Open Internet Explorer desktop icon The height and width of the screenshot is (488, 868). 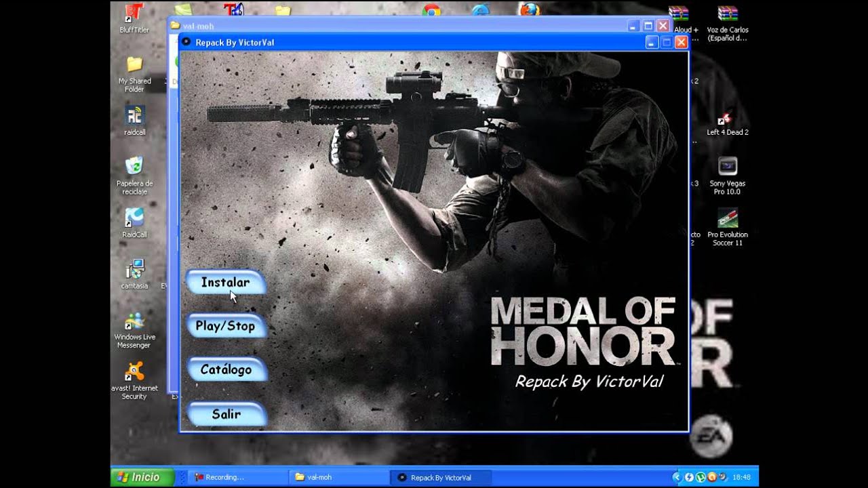click(x=480, y=10)
